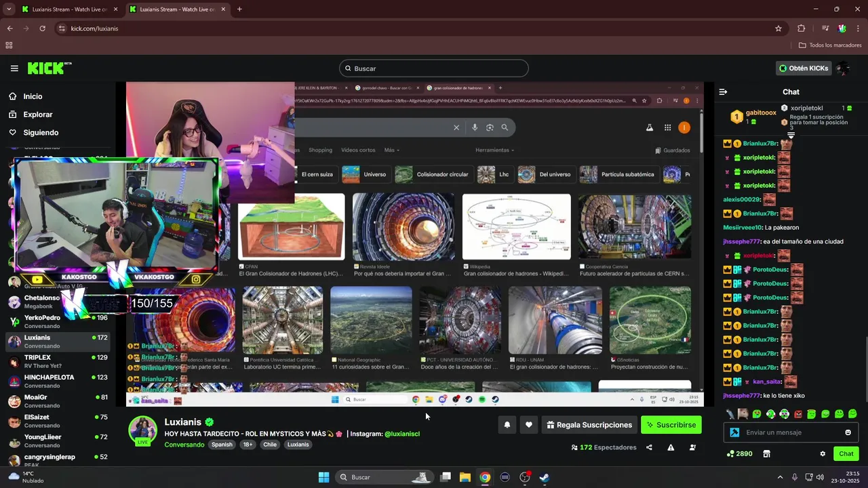Image resolution: width=868 pixels, height=488 pixels.
Task: Go to Kick home via the KICK logo
Action: (x=49, y=68)
